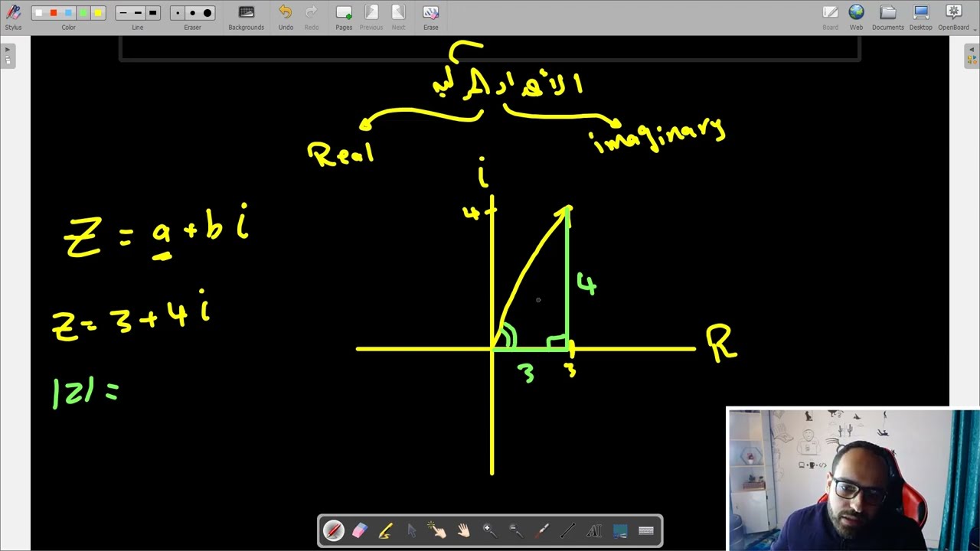Click the Redo button

[x=312, y=17]
